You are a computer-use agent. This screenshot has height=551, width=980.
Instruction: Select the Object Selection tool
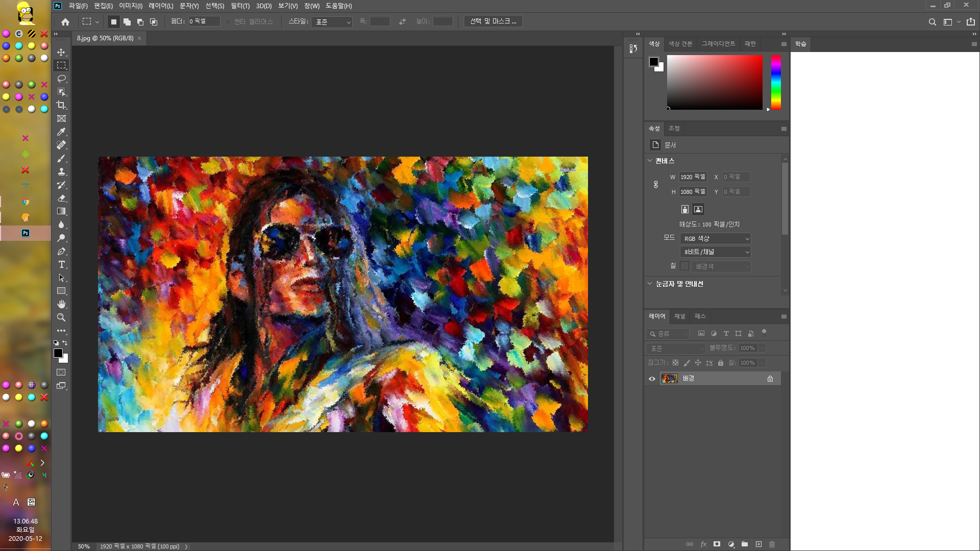click(61, 92)
